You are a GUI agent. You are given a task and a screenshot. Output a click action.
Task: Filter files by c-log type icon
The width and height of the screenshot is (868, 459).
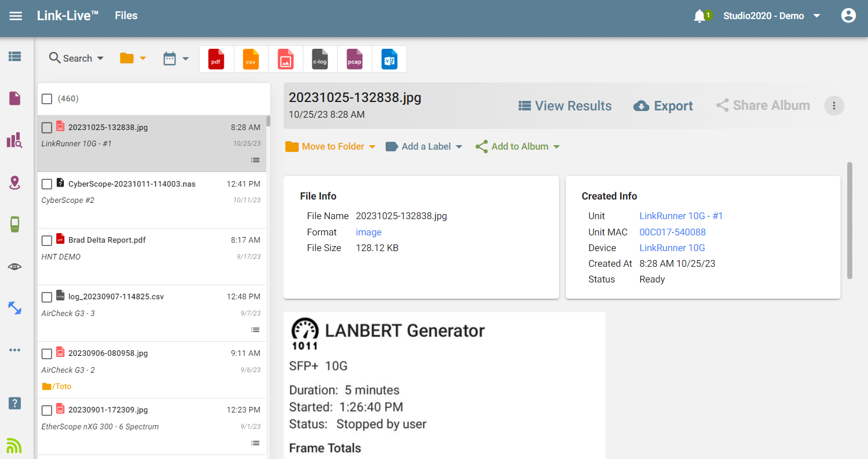pos(320,59)
